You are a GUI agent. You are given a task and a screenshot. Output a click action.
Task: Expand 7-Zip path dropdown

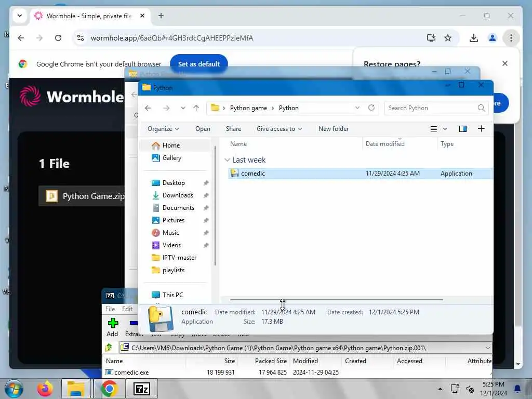(x=487, y=348)
